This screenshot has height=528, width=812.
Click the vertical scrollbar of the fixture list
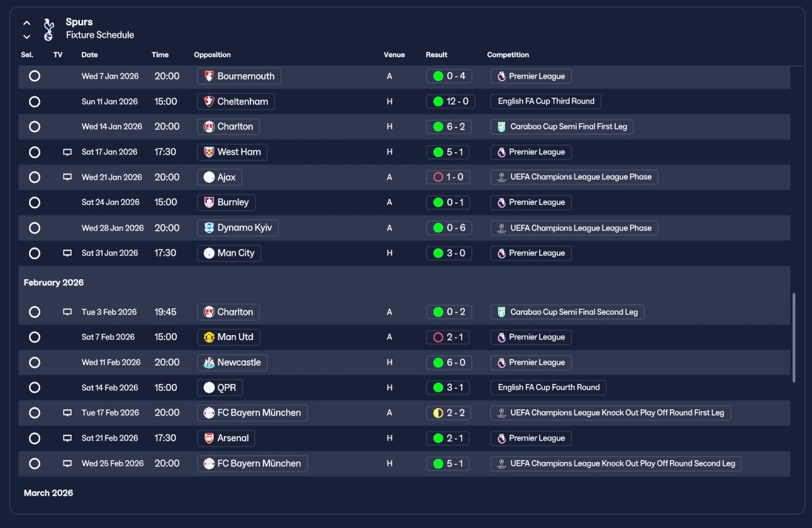tap(793, 338)
